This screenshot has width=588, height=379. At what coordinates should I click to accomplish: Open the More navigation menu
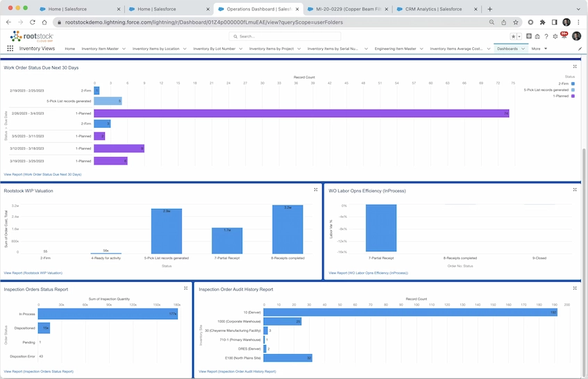point(539,49)
